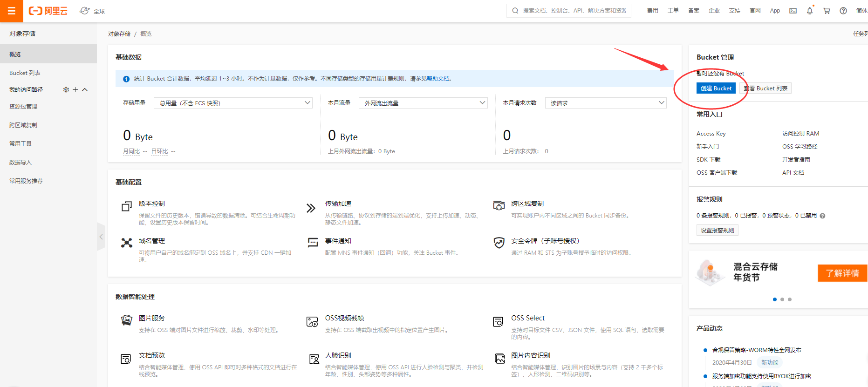Click the notification bell icon
The width and height of the screenshot is (868, 387).
point(810,11)
